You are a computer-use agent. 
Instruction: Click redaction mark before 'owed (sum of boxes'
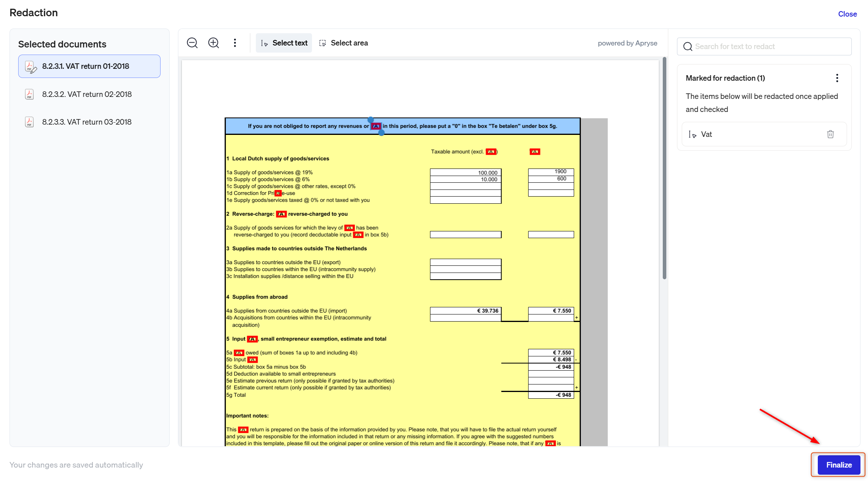[239, 353]
